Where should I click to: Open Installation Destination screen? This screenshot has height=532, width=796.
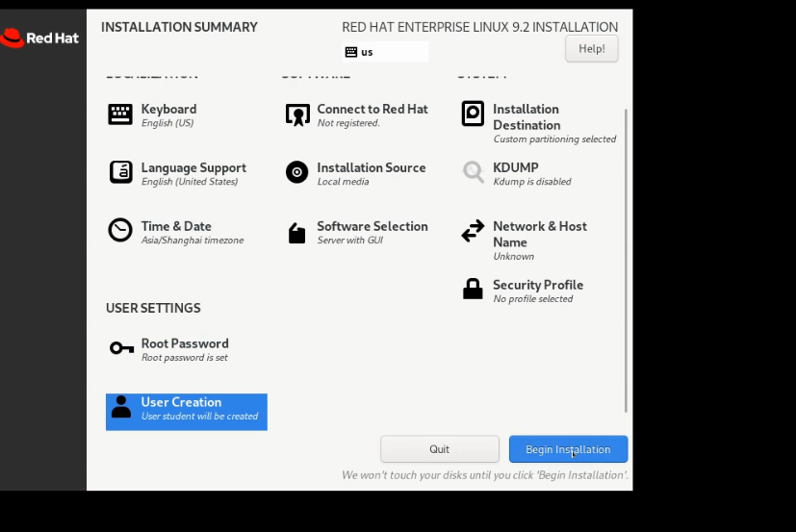coord(526,117)
